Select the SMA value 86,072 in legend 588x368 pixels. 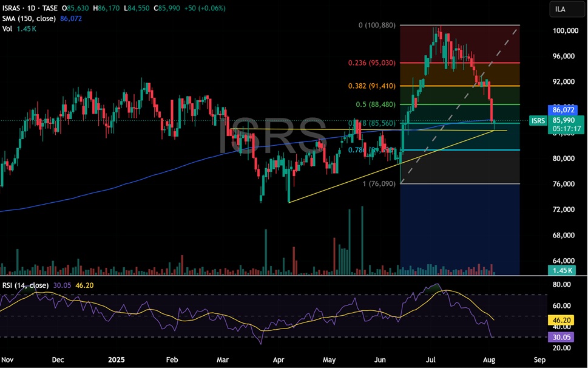tap(71, 18)
